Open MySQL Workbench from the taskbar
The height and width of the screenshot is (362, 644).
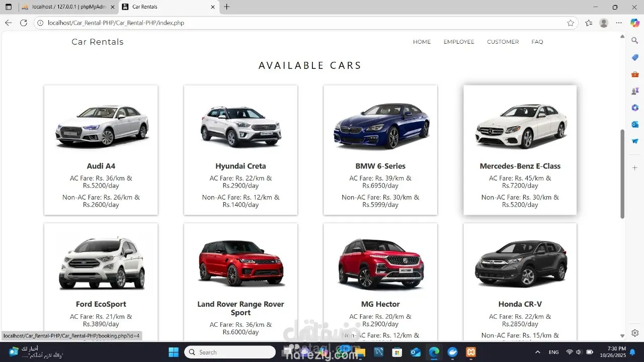(379, 352)
